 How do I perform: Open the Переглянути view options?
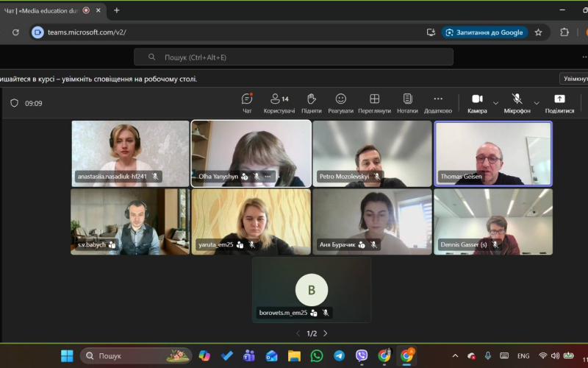[374, 102]
